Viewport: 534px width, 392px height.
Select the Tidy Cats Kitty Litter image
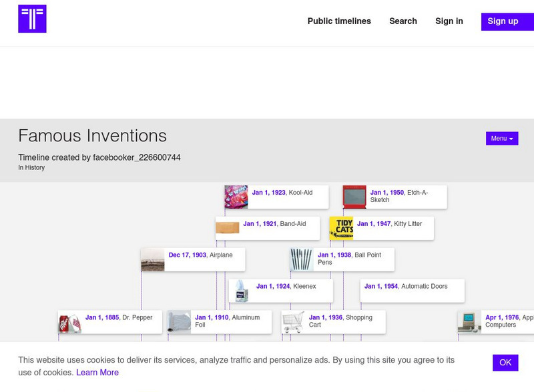tap(342, 229)
